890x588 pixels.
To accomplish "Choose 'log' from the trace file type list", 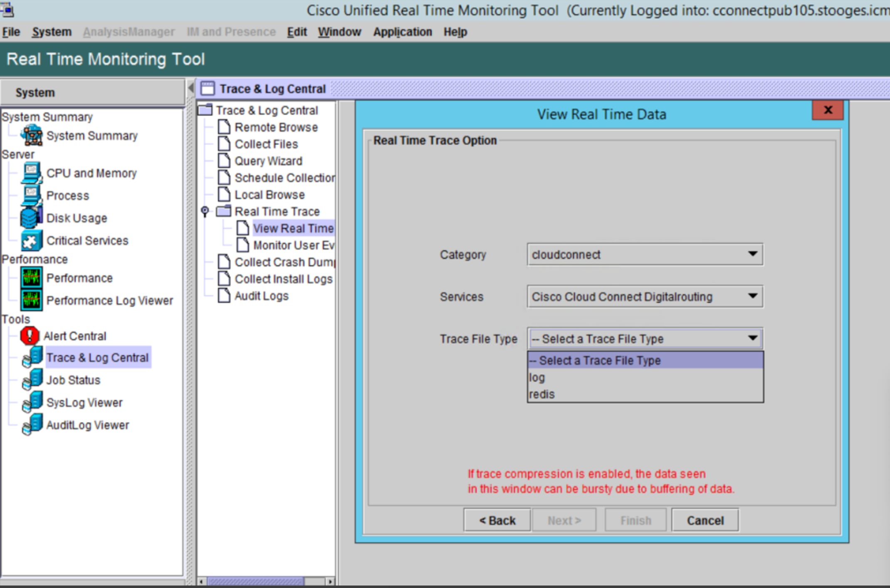I will pos(645,378).
